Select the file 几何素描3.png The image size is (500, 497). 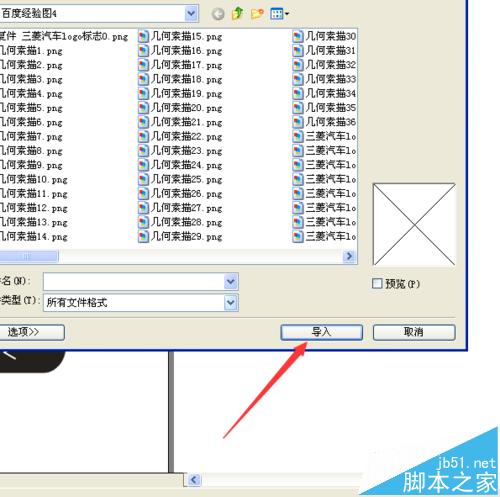(x=31, y=79)
